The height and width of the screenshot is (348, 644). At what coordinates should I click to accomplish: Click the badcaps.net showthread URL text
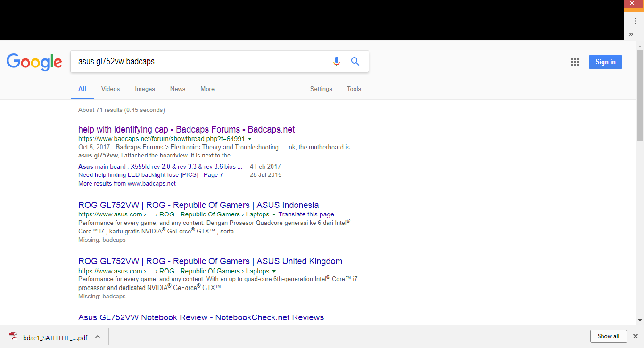click(x=162, y=139)
